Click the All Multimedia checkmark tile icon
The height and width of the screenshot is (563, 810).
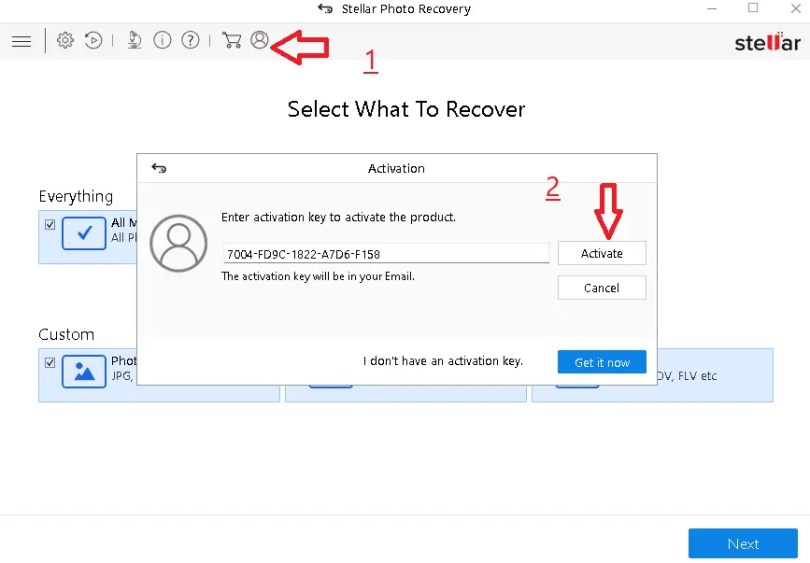[x=84, y=233]
